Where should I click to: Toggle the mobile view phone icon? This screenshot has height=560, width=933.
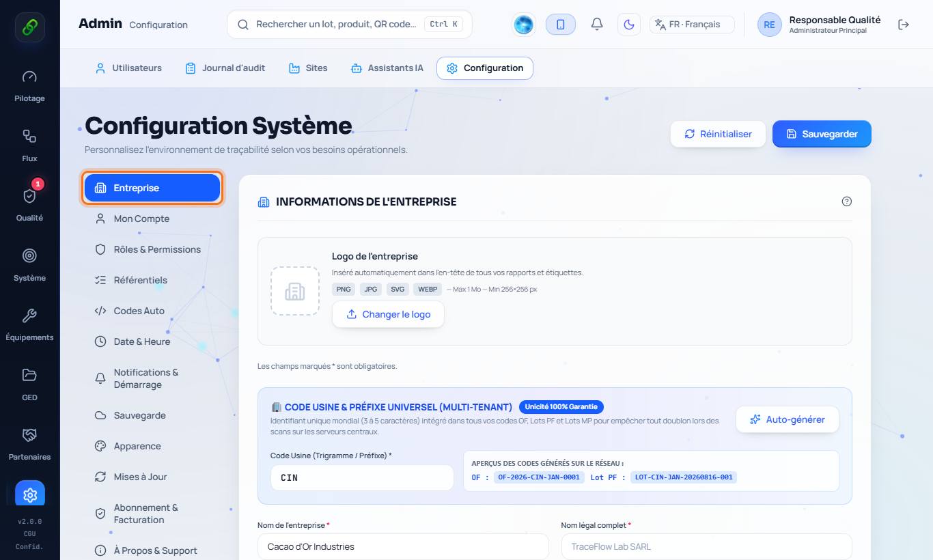coord(561,25)
